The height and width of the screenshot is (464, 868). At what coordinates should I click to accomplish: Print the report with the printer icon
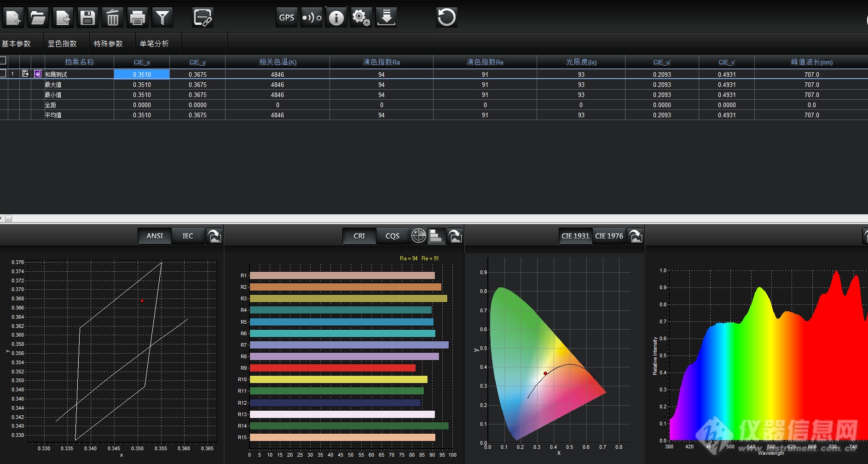[x=138, y=18]
